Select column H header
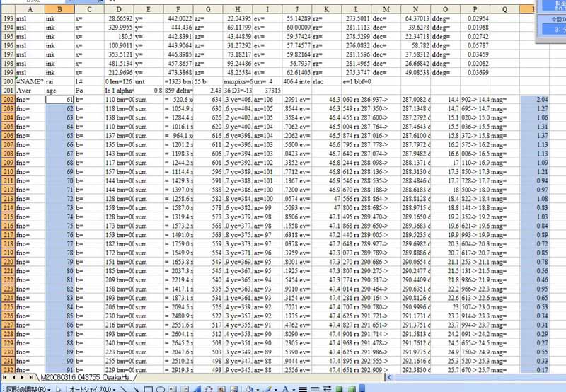This screenshot has height=392, width=566. (x=238, y=9)
